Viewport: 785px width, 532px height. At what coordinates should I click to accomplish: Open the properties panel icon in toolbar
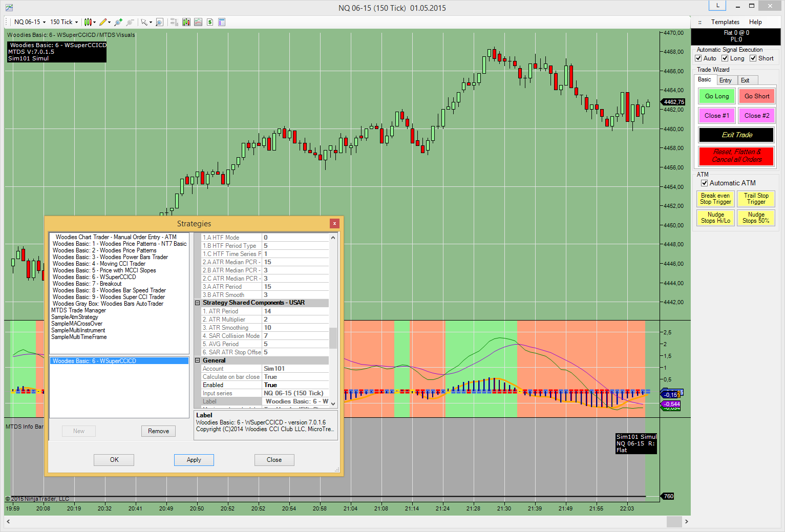(x=222, y=22)
